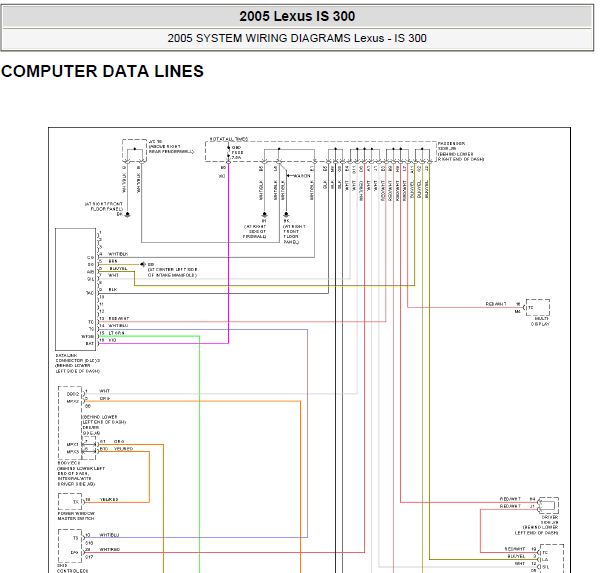The height and width of the screenshot is (573, 600).
Task: Click the "WHT" label at Body ECU pin 1
Action: click(104, 391)
